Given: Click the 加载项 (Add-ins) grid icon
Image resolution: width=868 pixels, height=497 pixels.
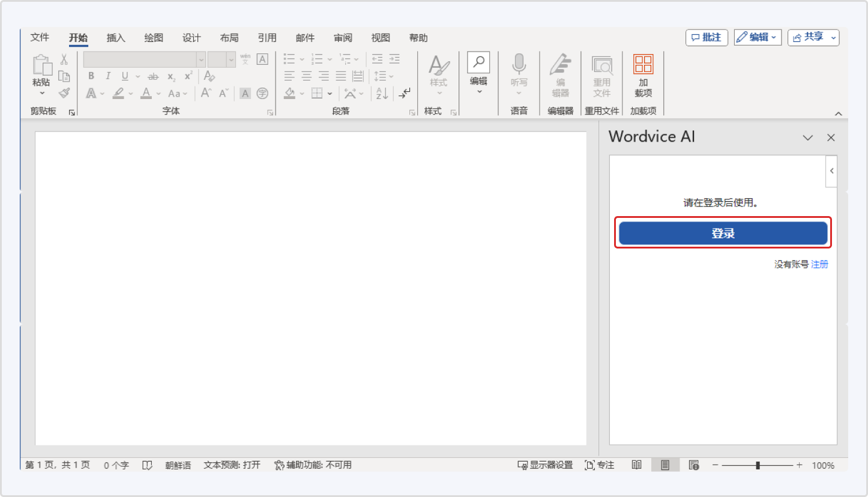Looking at the screenshot, I should (643, 64).
